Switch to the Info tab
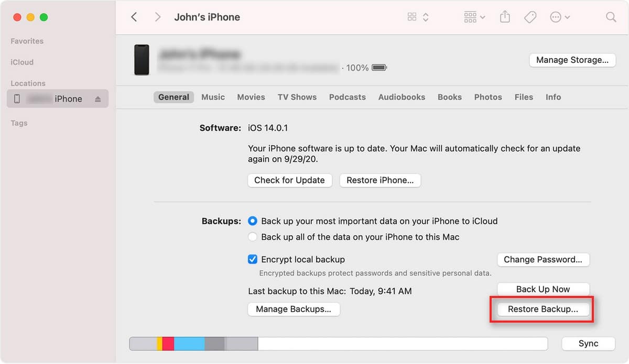The height and width of the screenshot is (364, 629). coord(553,97)
